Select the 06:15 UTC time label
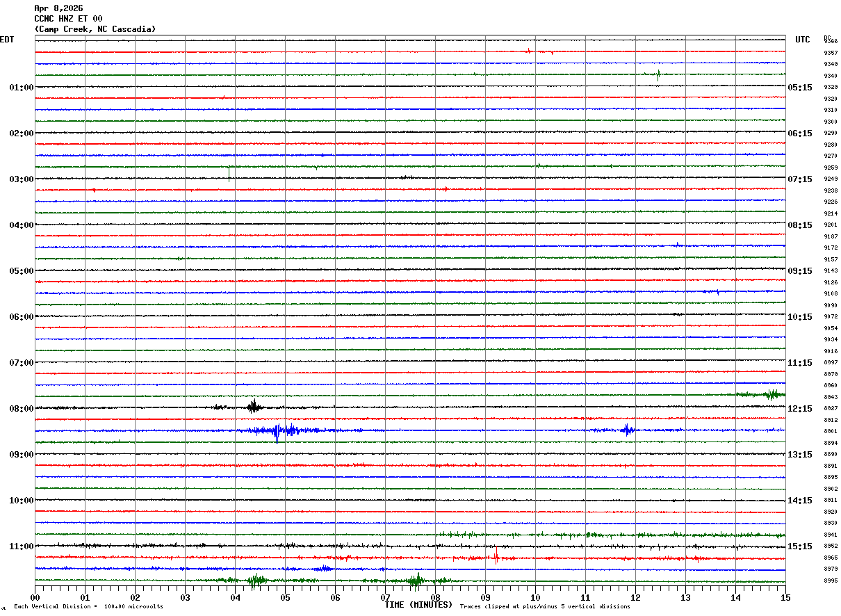Screen dimensions: 841x616 click(800, 133)
